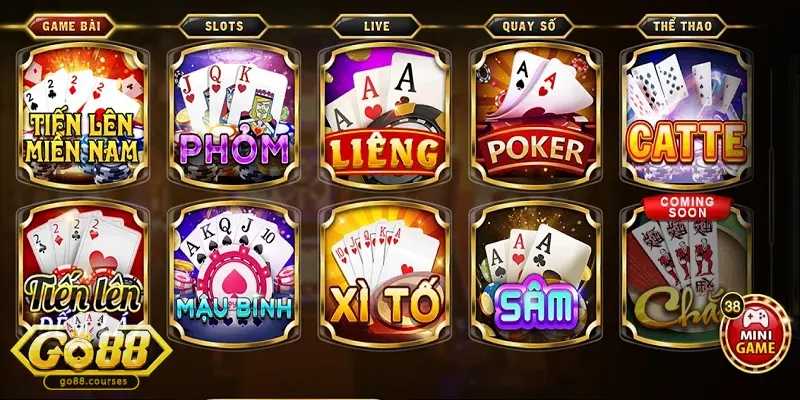
Task: Select the Thể Thao tab
Action: 682,27
